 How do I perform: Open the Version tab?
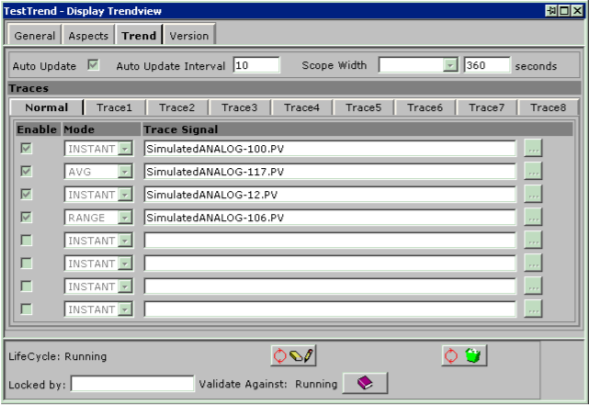[189, 36]
